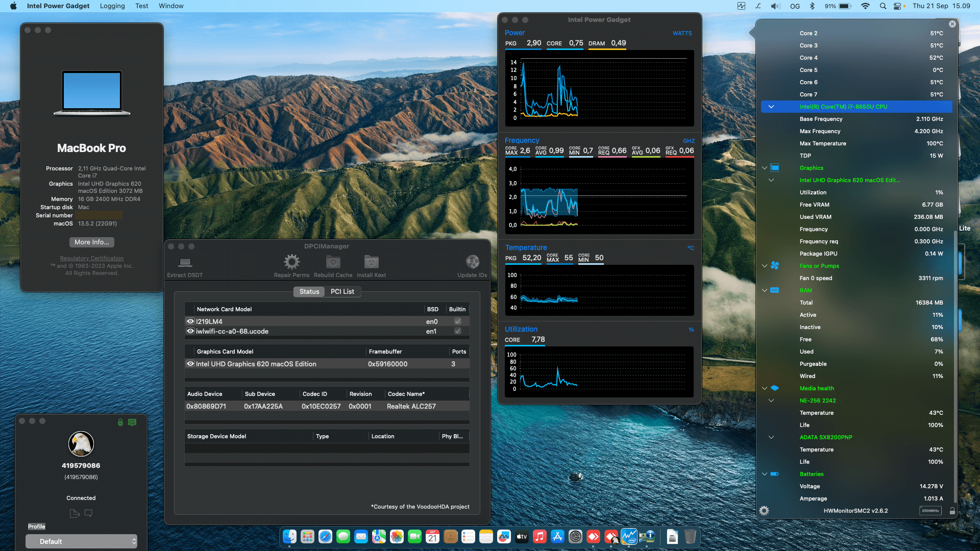This screenshot has width=980, height=551.
Task: Toggle Builtin checkbox for I219LM4
Action: pos(458,321)
